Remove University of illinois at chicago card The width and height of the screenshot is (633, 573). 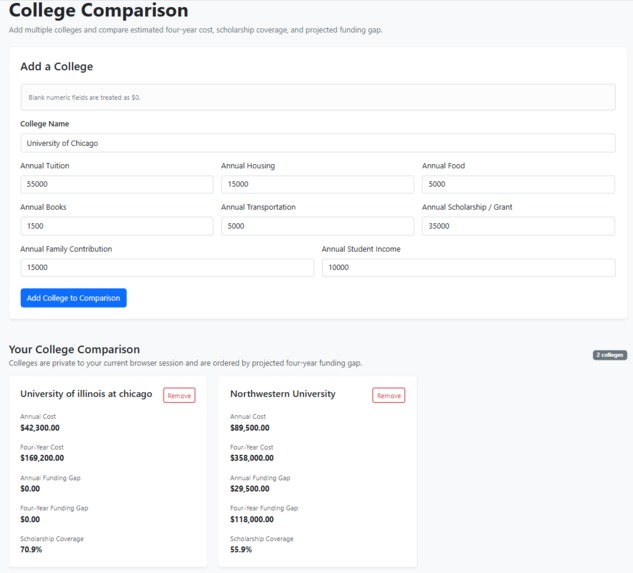(x=179, y=395)
